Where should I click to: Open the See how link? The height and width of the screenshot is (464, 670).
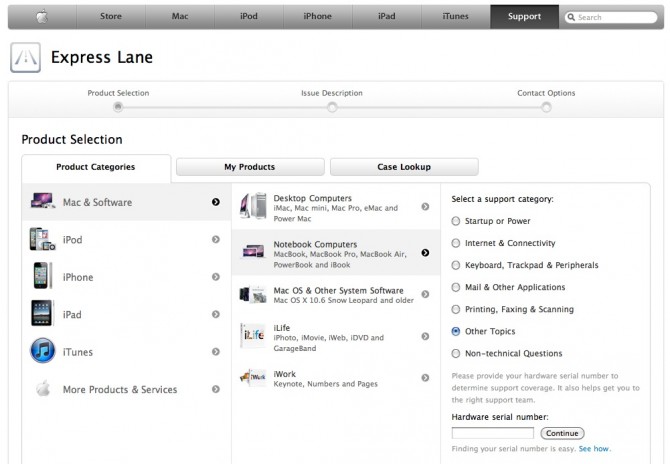pyautogui.click(x=594, y=449)
